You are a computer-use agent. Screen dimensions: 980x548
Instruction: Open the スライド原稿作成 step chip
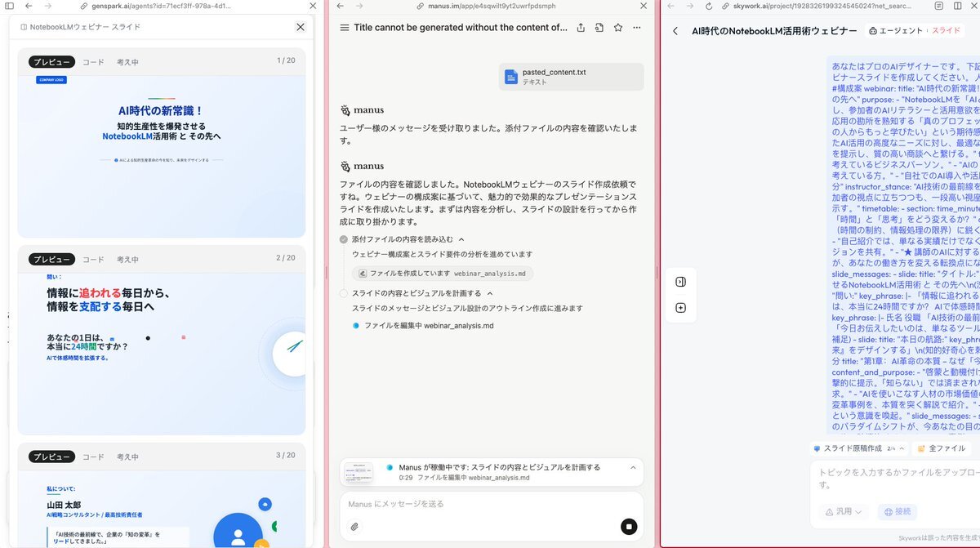[x=859, y=448]
